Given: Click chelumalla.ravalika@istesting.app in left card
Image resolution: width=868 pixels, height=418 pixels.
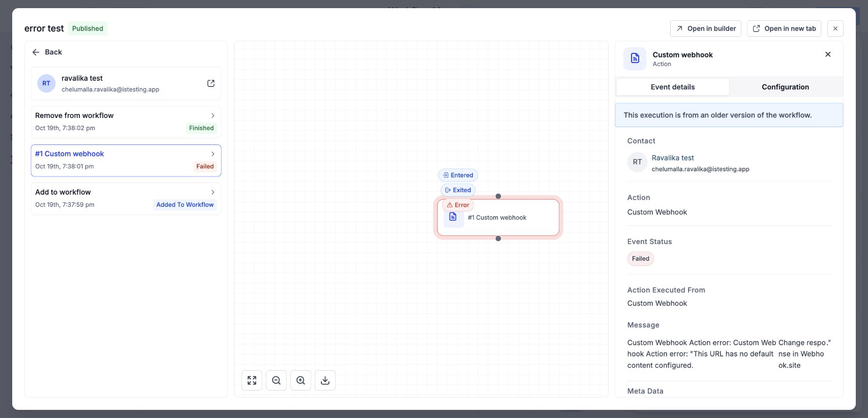Looking at the screenshot, I should click(110, 89).
